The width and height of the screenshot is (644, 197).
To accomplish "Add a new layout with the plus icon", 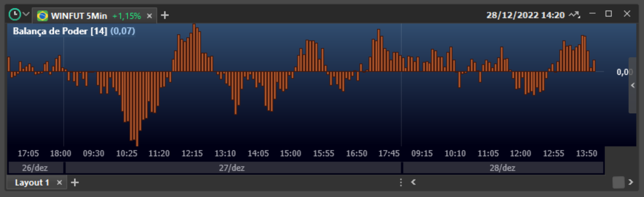I will (x=74, y=182).
